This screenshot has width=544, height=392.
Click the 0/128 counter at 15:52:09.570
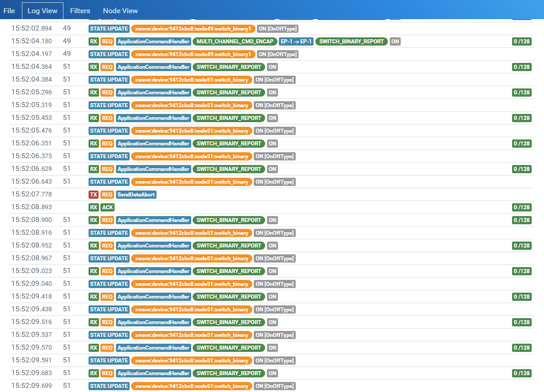[x=522, y=348]
